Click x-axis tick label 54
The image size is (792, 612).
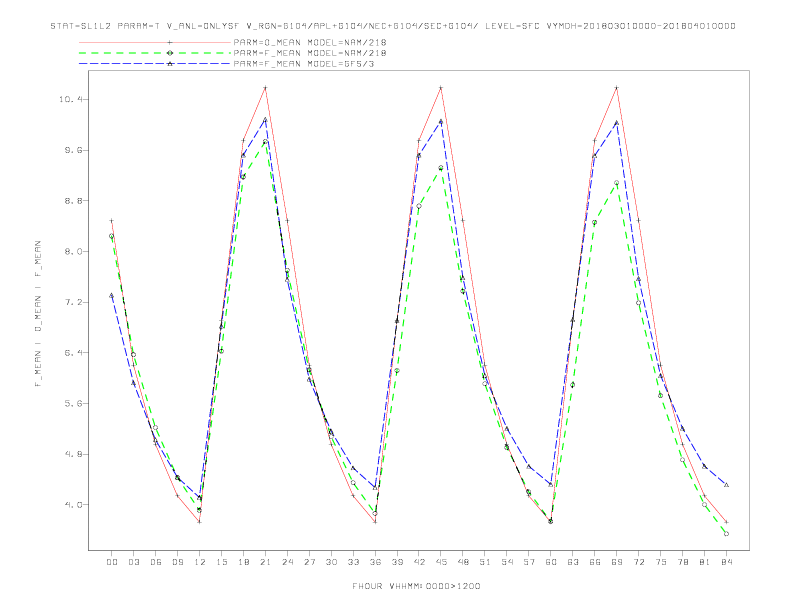507,562
